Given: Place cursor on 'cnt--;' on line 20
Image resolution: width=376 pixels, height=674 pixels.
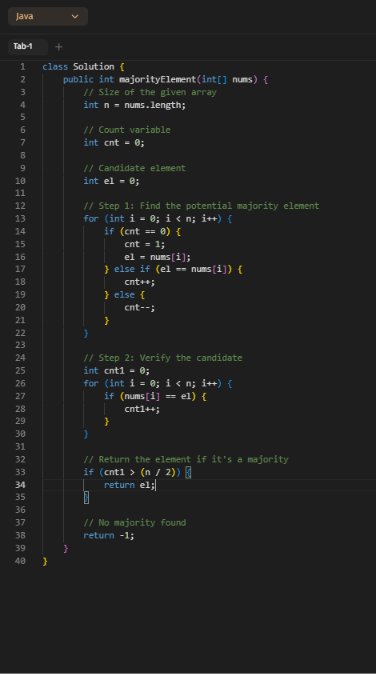Looking at the screenshot, I should (x=140, y=308).
